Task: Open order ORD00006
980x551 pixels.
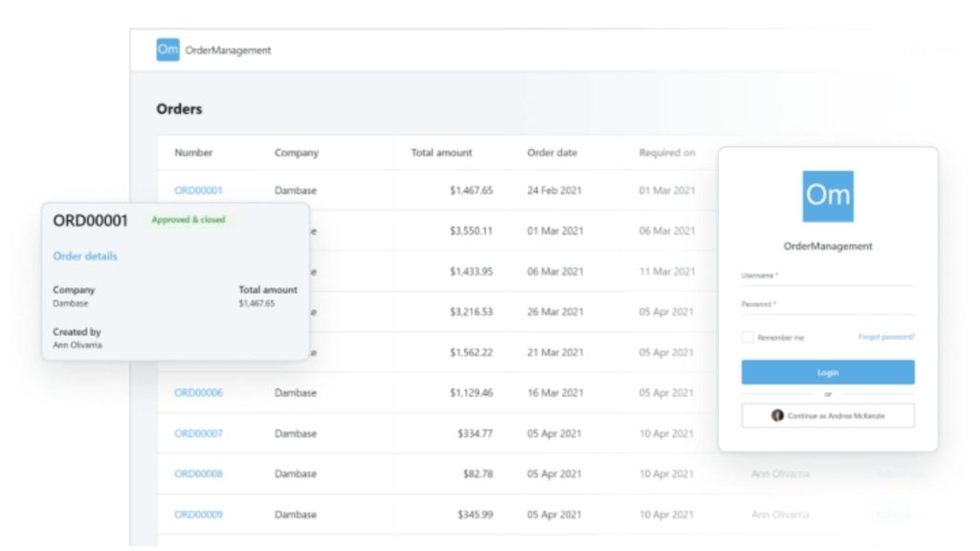Action: (197, 392)
